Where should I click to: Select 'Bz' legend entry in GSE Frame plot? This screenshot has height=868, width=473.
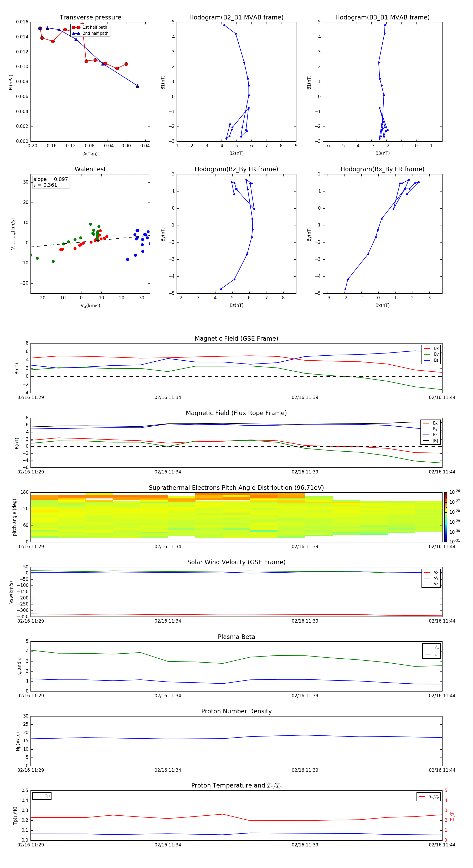pos(431,360)
